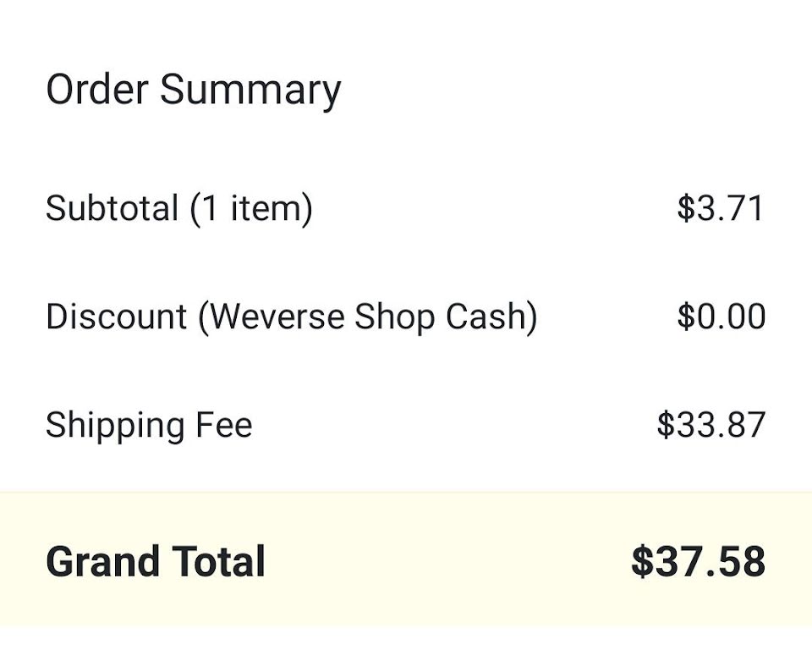Click the bold Grand Total label

[156, 562]
